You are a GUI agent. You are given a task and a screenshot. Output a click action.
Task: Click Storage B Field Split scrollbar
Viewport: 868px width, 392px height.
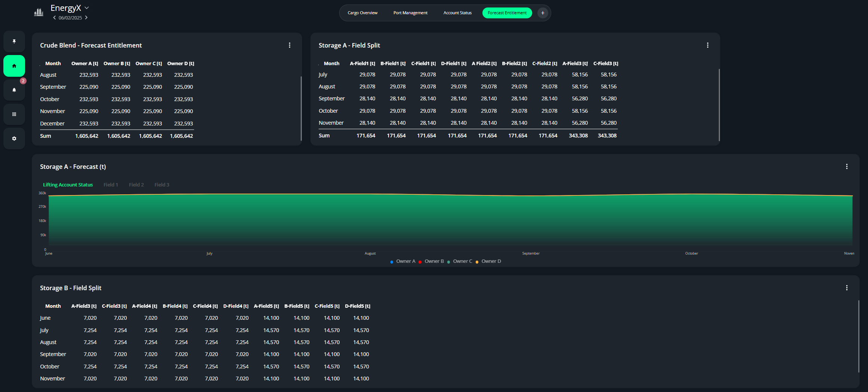[858, 336]
